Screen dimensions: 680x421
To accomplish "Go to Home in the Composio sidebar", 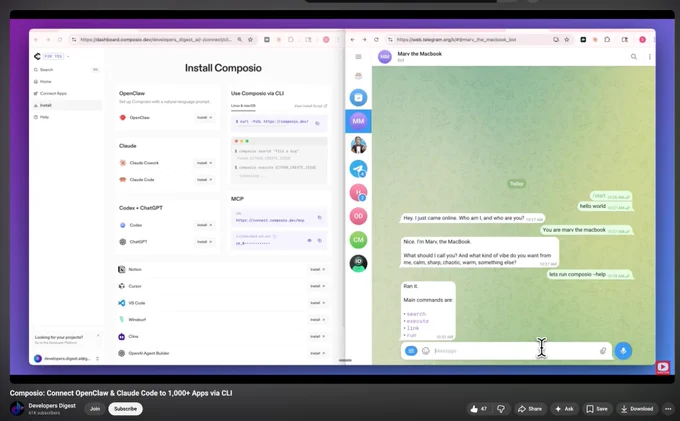I will 66,82.
